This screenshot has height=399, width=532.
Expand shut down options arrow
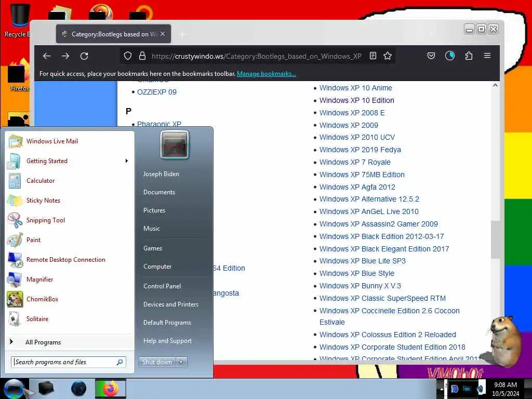pos(181,362)
